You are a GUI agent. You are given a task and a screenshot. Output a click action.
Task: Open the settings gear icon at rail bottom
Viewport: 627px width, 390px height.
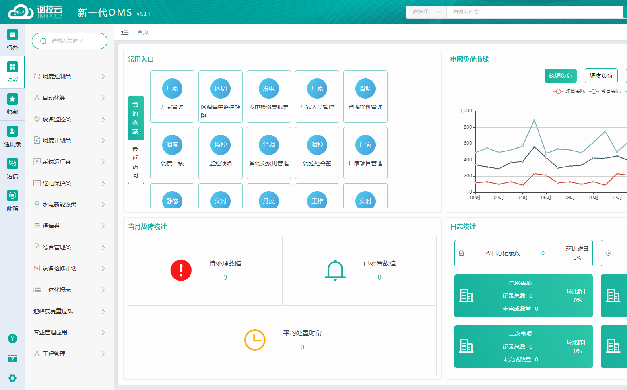pyautogui.click(x=12, y=378)
